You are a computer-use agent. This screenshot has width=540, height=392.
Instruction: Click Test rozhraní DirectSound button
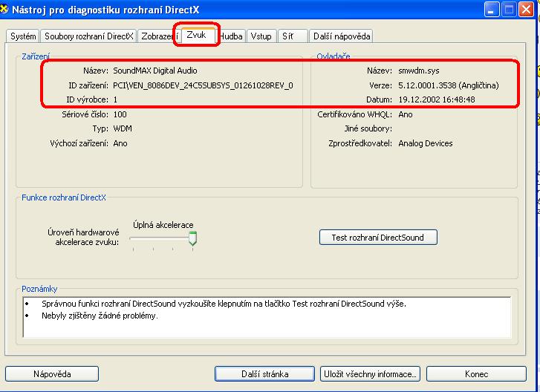pyautogui.click(x=378, y=238)
